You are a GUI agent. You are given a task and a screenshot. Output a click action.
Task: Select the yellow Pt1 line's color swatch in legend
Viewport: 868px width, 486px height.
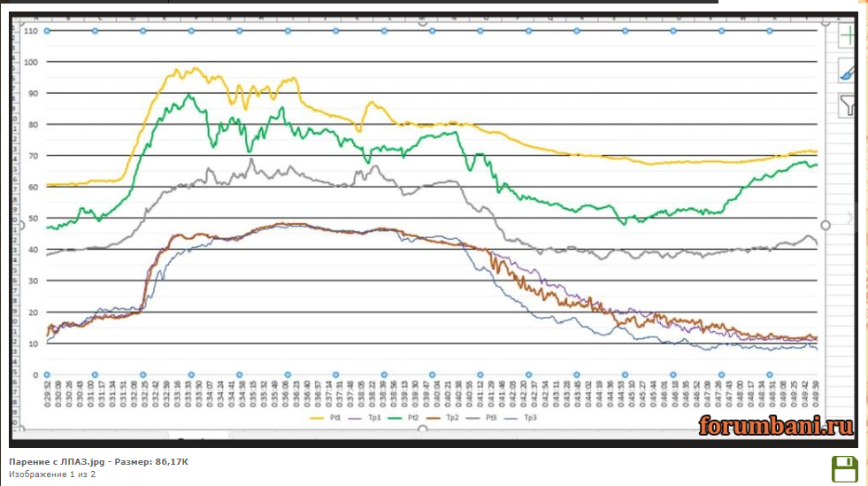tap(317, 418)
